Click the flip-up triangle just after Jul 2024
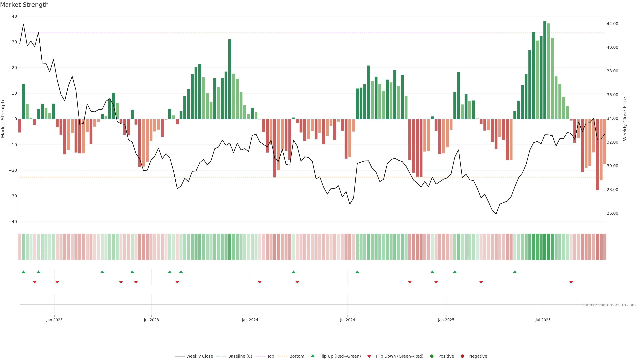The width and height of the screenshot is (644, 362). coord(357,272)
